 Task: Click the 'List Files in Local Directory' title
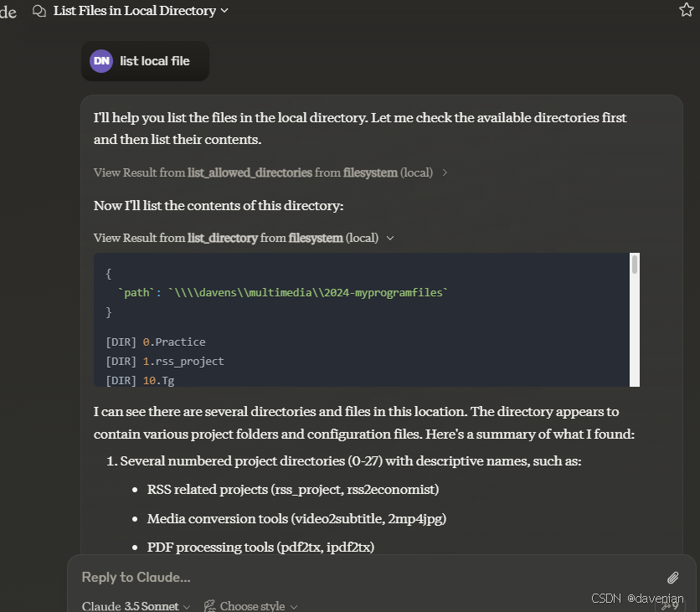[134, 11]
